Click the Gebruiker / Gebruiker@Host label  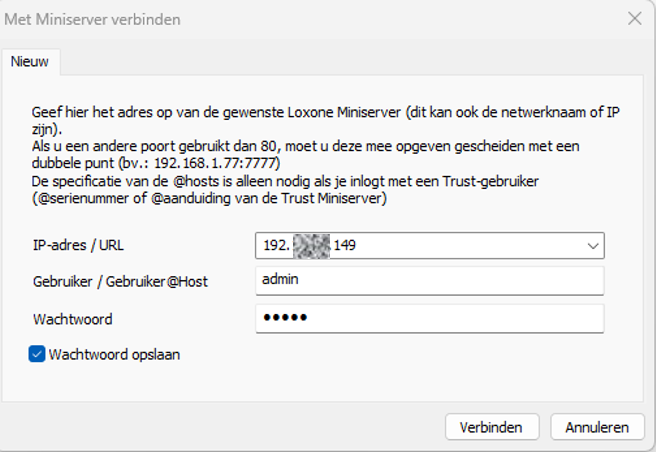[120, 281]
